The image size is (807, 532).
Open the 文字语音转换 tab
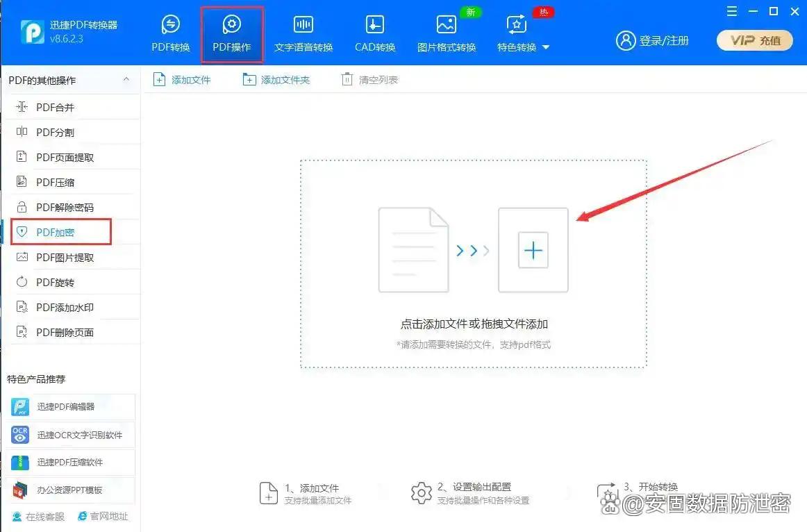303,33
